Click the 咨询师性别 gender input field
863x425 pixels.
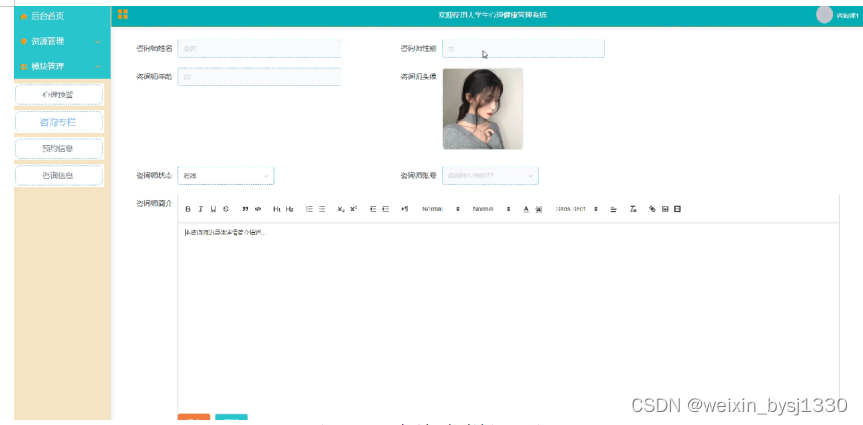coord(523,48)
